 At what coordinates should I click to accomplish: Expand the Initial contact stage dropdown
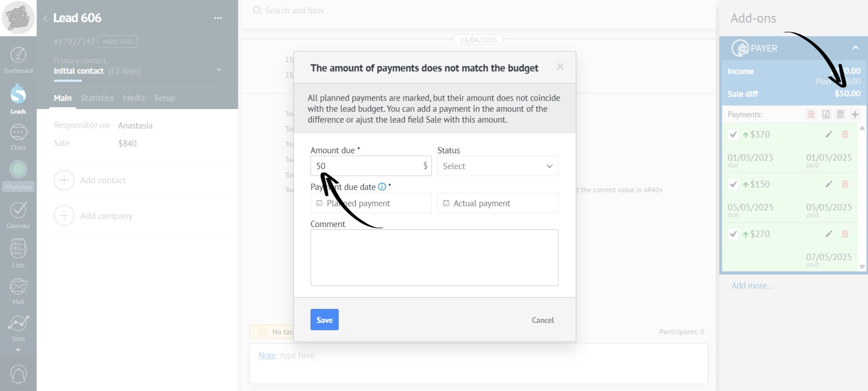pos(219,70)
